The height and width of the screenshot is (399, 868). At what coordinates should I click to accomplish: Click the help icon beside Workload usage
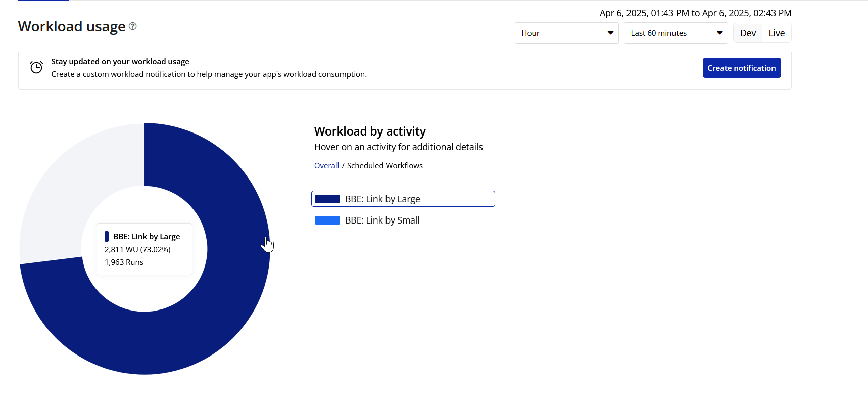pyautogui.click(x=132, y=26)
